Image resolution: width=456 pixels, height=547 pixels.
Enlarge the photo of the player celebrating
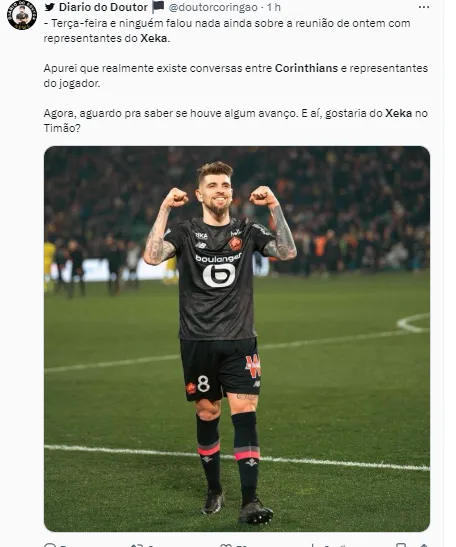pyautogui.click(x=237, y=339)
